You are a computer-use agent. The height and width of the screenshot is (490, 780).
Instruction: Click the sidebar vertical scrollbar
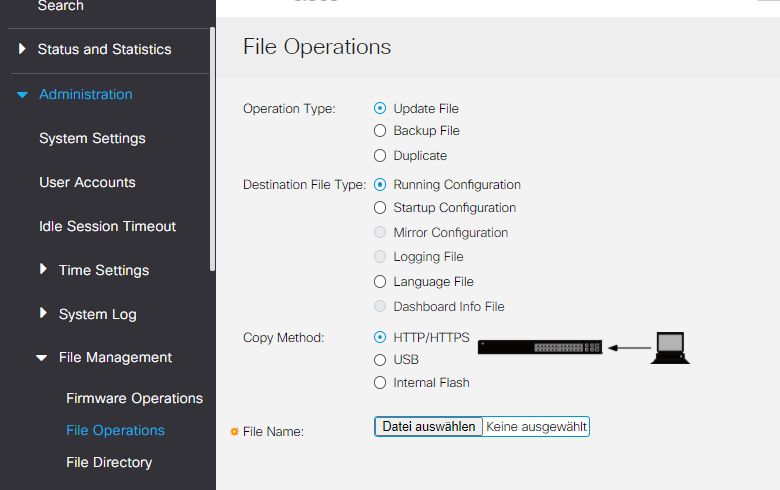(x=212, y=149)
